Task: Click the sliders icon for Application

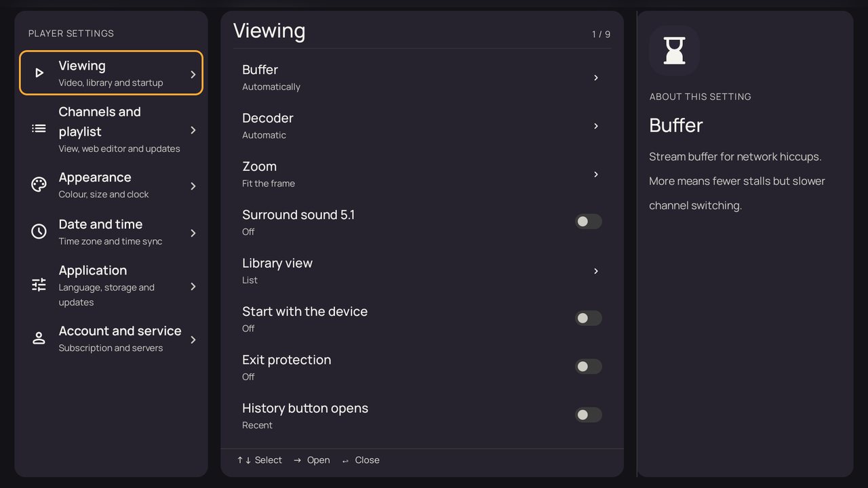Action: [39, 285]
